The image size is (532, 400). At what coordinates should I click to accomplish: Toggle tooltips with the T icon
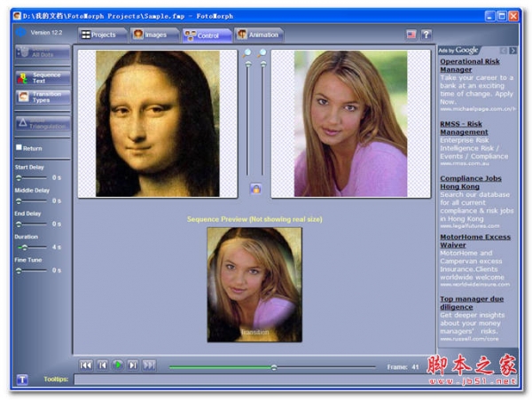(x=22, y=380)
